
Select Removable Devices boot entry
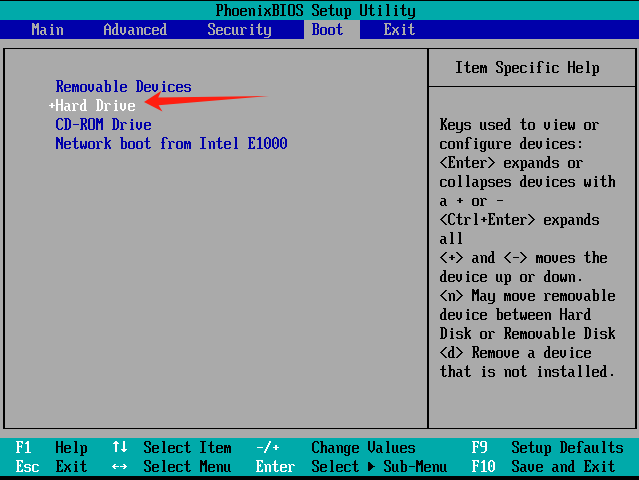[x=123, y=87]
